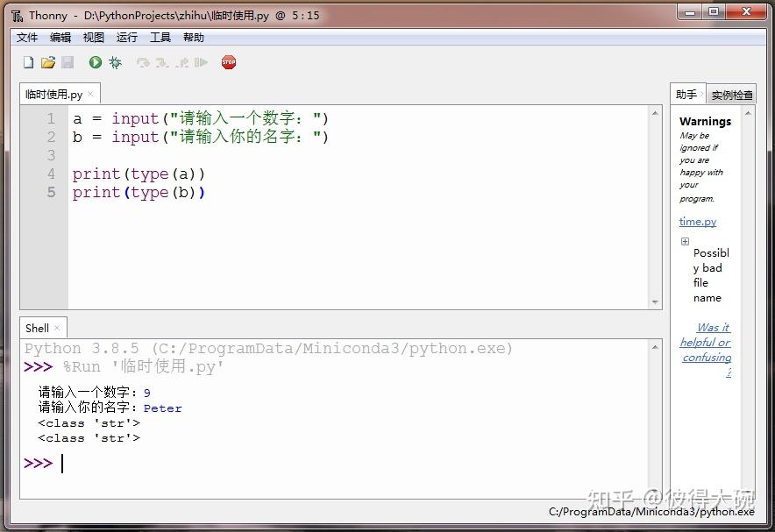Start debugging the current script

click(x=114, y=62)
